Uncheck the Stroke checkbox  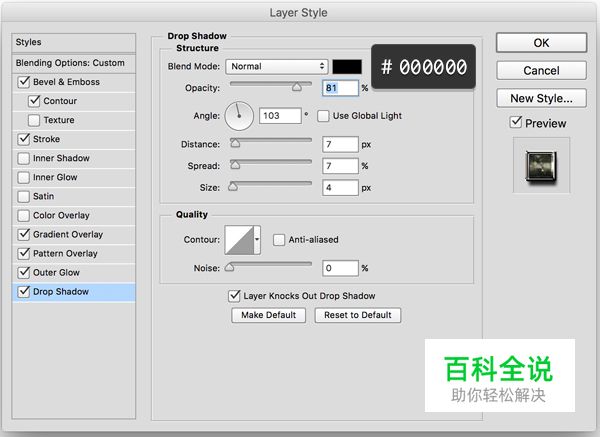coord(24,139)
